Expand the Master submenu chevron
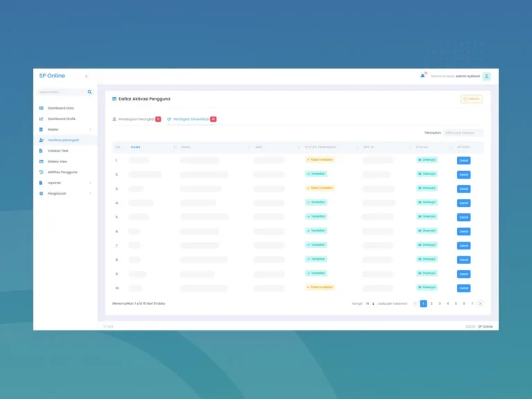This screenshot has height=399, width=532. coord(91,130)
